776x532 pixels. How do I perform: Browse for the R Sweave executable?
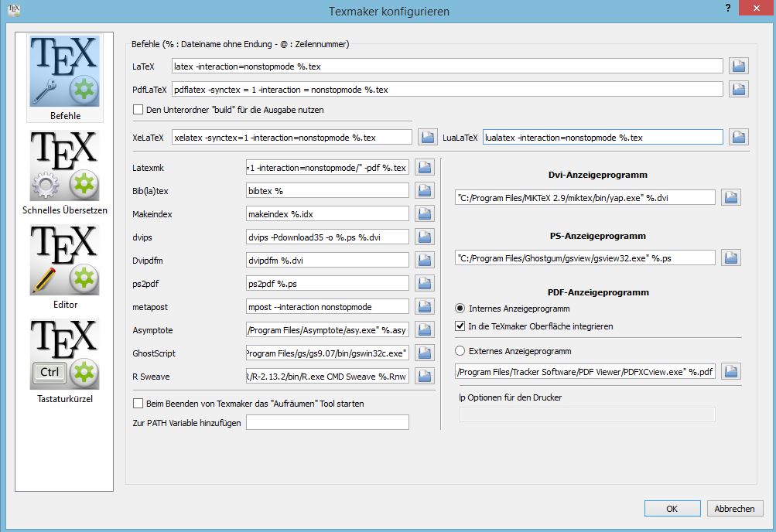425,377
